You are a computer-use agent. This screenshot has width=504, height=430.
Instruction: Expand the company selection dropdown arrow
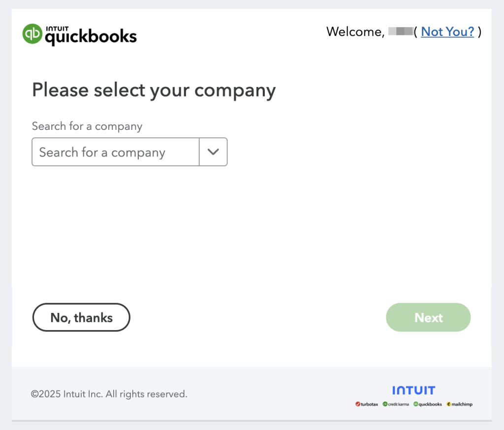[x=213, y=152]
